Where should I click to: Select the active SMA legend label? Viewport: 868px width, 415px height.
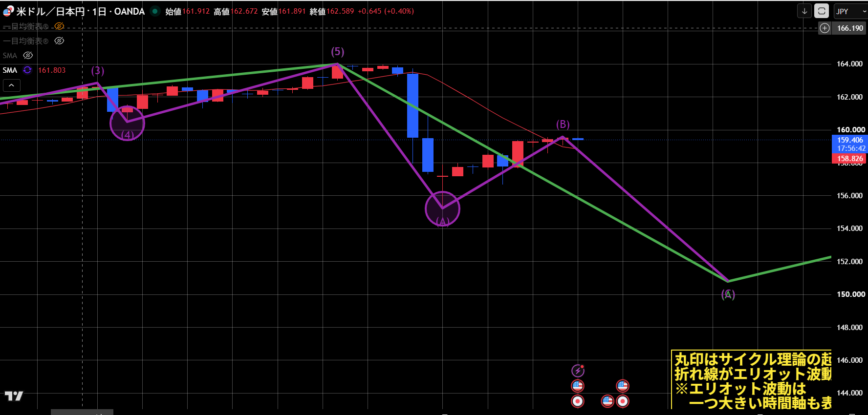pos(10,70)
